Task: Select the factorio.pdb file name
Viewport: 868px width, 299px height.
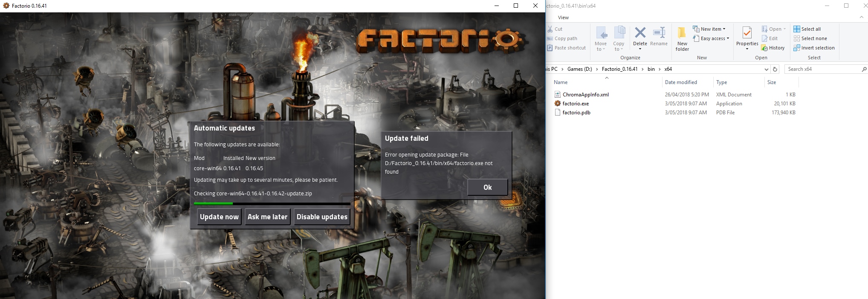Action: point(576,113)
